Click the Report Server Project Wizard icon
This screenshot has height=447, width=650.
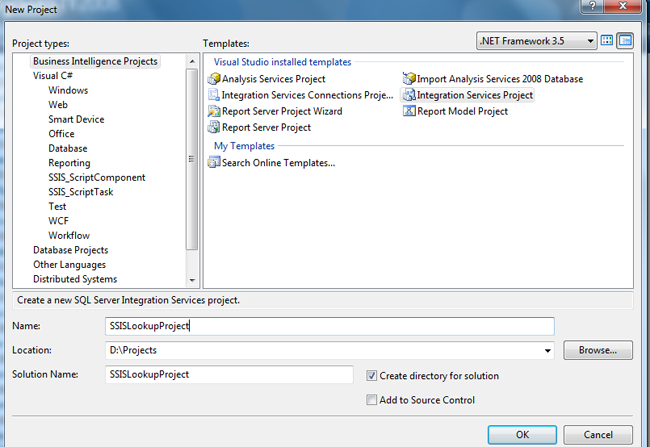click(213, 111)
